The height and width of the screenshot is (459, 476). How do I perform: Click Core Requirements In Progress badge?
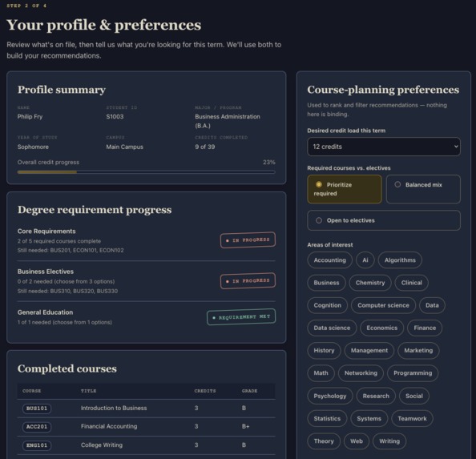click(248, 240)
